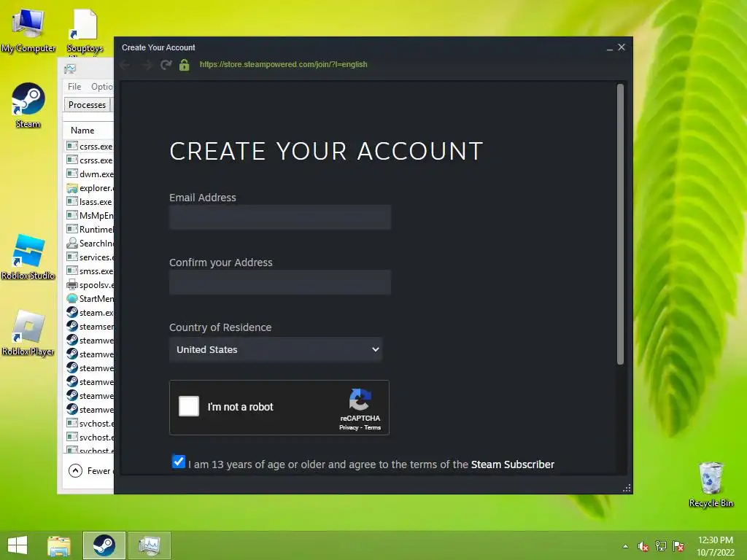Click the muted volume tray icon

(643, 547)
